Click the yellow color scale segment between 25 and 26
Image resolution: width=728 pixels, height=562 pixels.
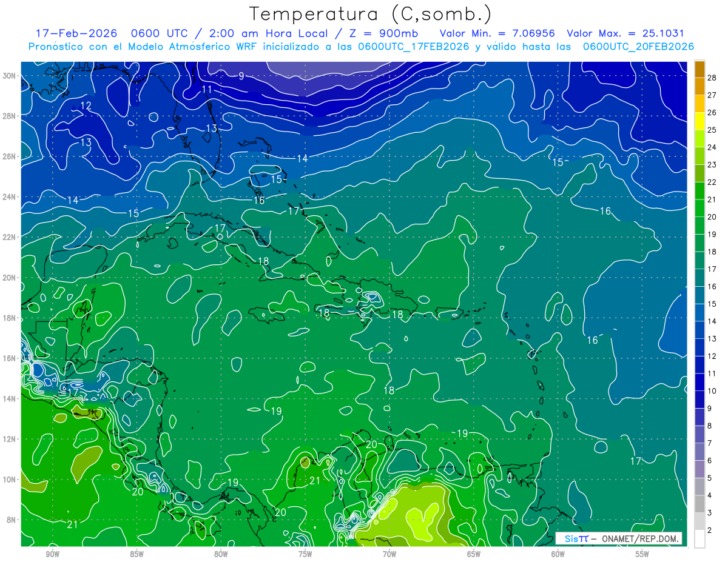[x=699, y=121]
